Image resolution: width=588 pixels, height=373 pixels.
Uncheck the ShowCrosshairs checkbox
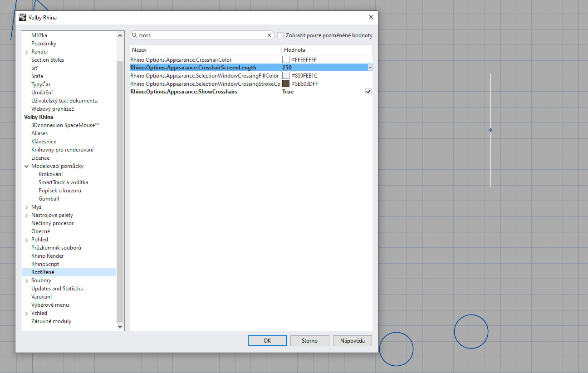click(x=368, y=92)
